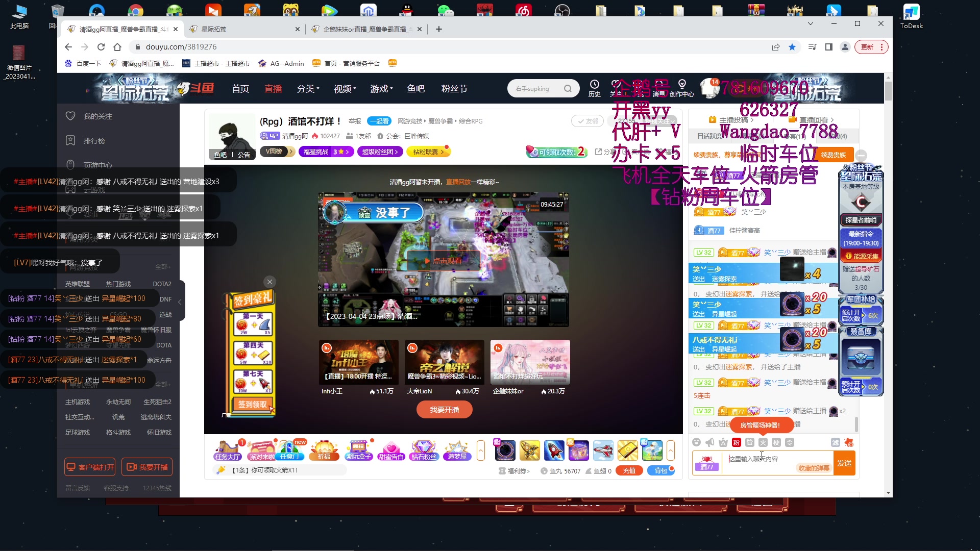Toggle the 友邻 checkmark button
Viewport: 980px width, 551px height.
coord(587,121)
